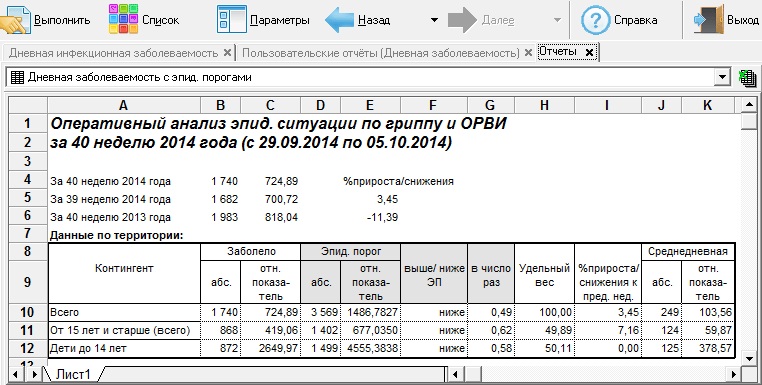Close the Отчеты tab
Viewport: 762px width, 385px height.
[x=589, y=52]
